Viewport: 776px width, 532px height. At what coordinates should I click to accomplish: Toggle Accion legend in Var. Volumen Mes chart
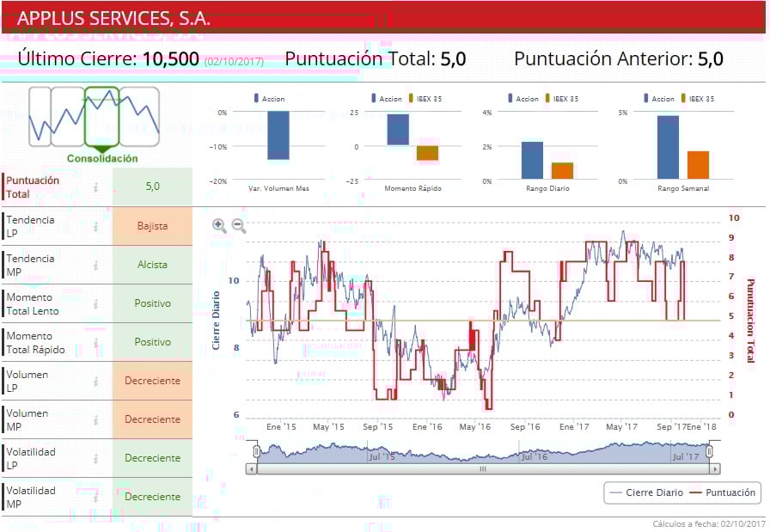269,99
